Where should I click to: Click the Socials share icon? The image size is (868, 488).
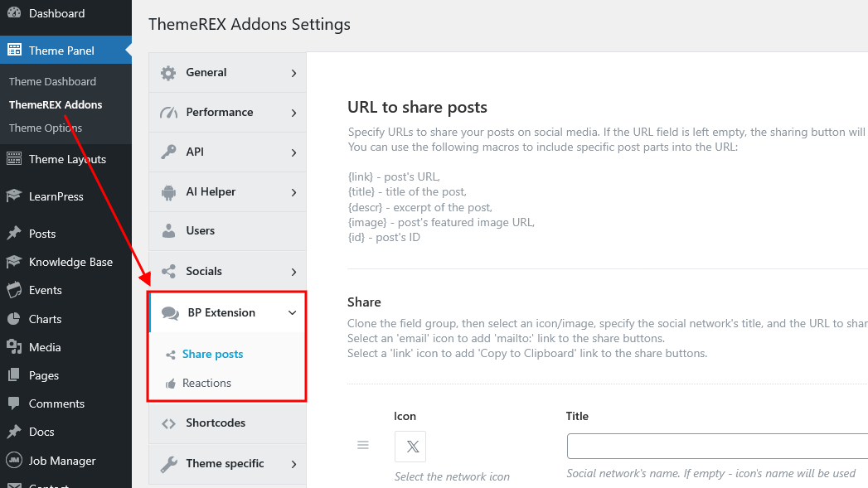(168, 271)
